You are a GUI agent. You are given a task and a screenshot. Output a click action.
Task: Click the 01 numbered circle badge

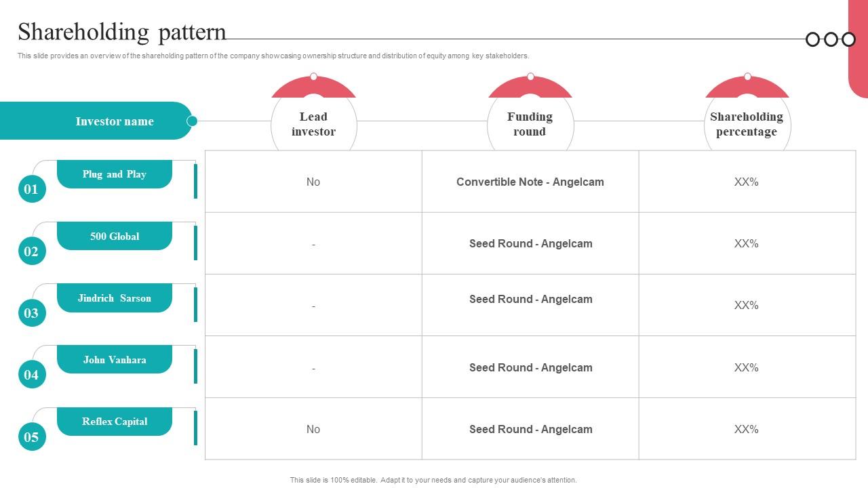32,189
